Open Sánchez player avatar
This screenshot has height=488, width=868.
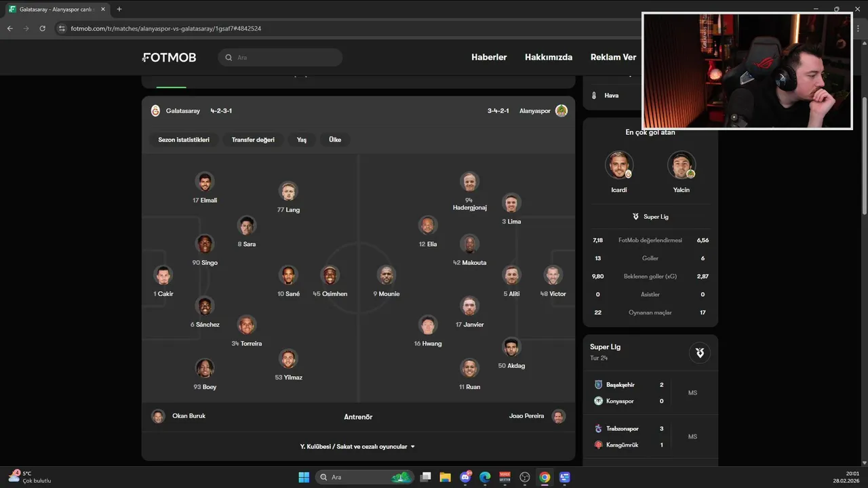coord(205,306)
